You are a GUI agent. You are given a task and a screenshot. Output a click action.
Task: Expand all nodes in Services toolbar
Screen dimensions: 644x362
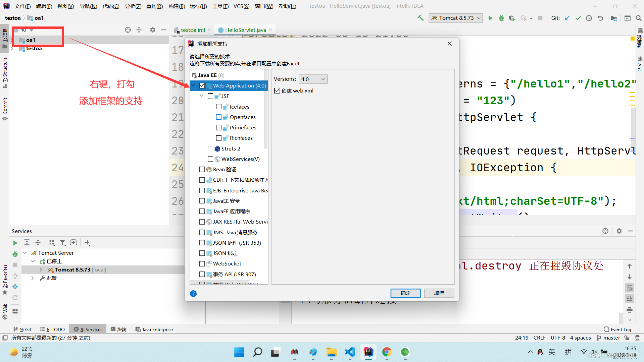tap(27, 242)
